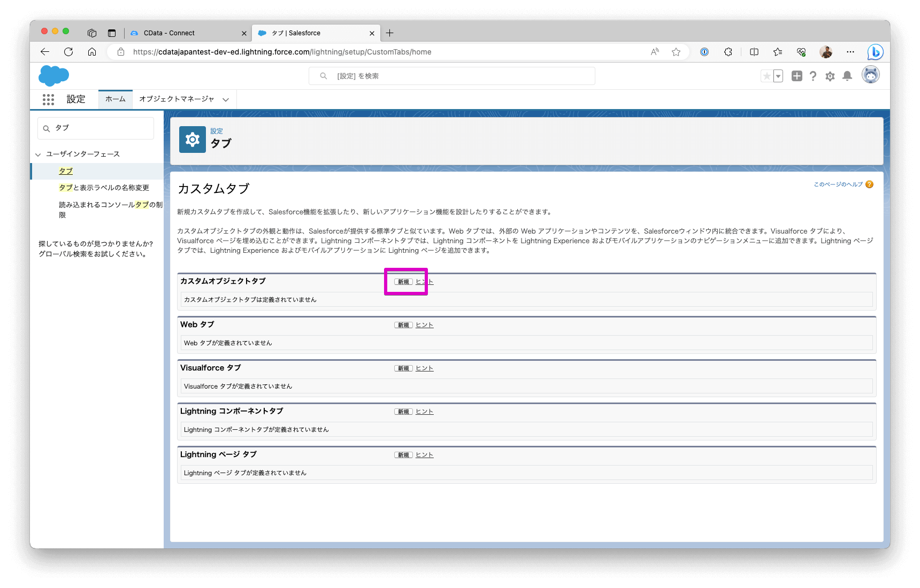This screenshot has height=588, width=920.
Task: Open the Notifications bell
Action: [847, 76]
